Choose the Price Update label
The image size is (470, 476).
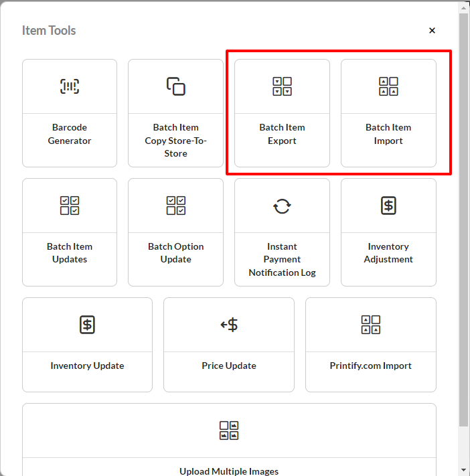click(229, 366)
